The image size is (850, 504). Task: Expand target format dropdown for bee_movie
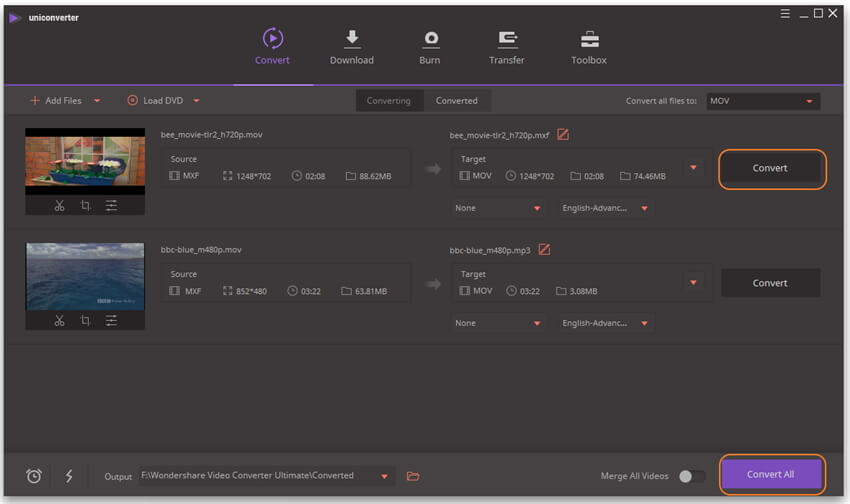pyautogui.click(x=693, y=167)
